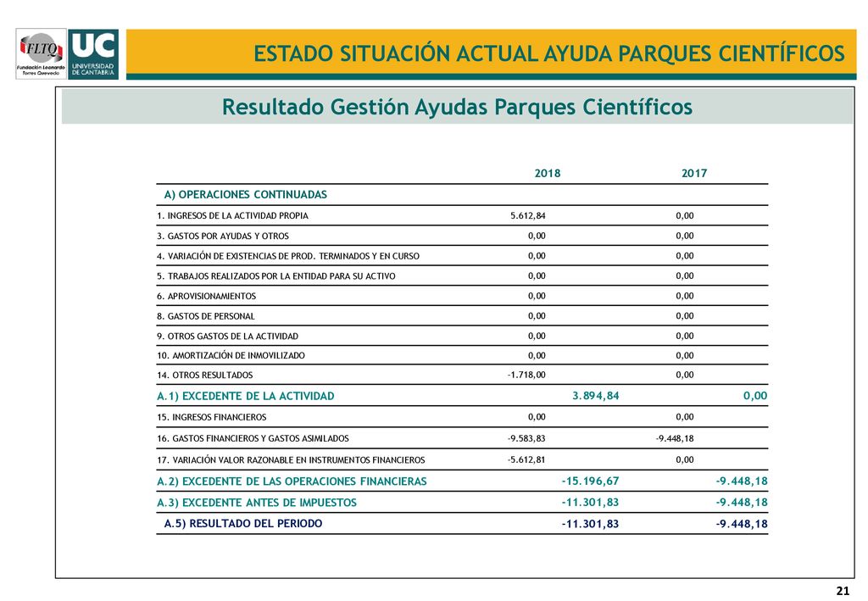Click the slide page number 21
Image resolution: width=868 pixels, height=601 pixels.
click(843, 591)
